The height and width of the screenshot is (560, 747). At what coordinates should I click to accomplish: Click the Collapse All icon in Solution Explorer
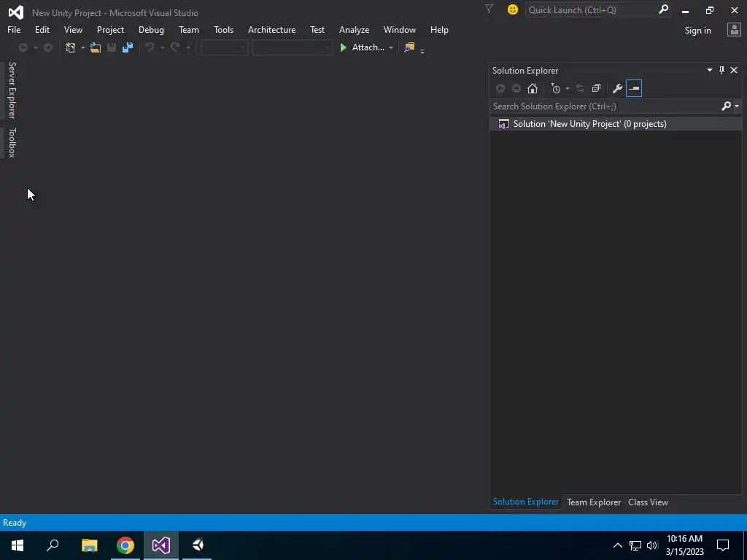pyautogui.click(x=596, y=88)
